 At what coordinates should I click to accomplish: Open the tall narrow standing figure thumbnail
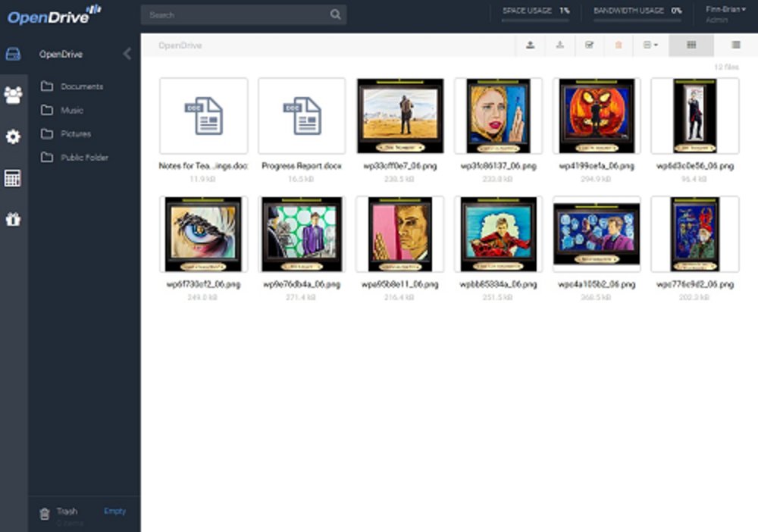click(694, 116)
